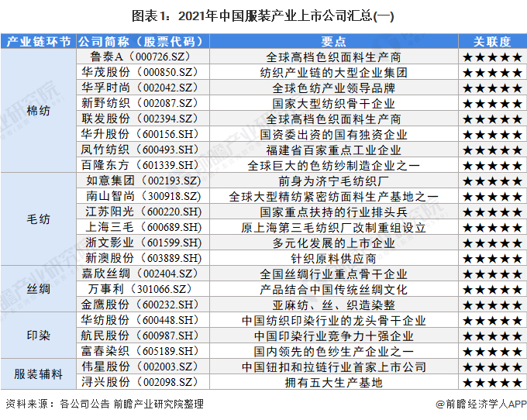
Task: Select text 针织原料供应商
Action: 334,258
